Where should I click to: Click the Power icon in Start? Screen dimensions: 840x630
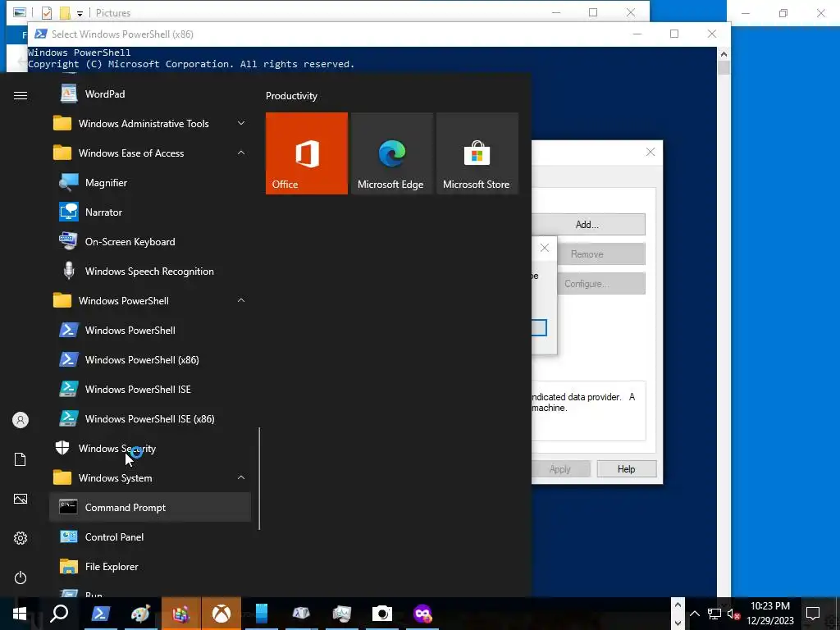point(21,577)
